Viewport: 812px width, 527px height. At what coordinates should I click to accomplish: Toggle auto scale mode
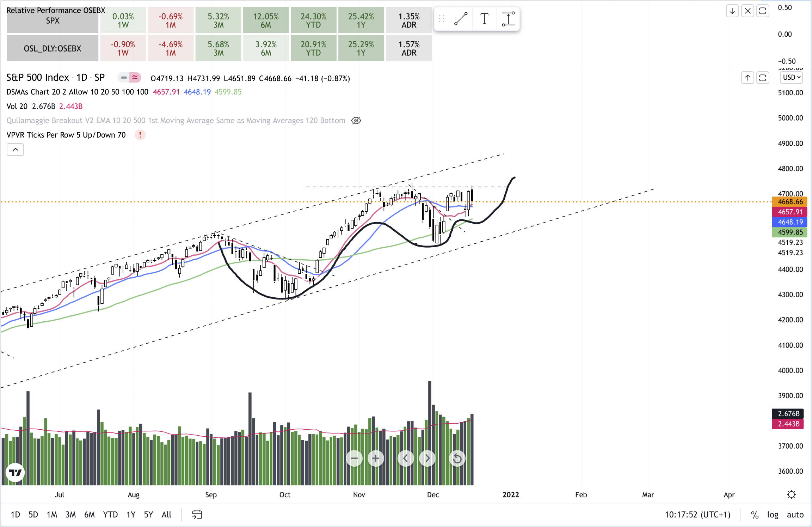tap(795, 515)
